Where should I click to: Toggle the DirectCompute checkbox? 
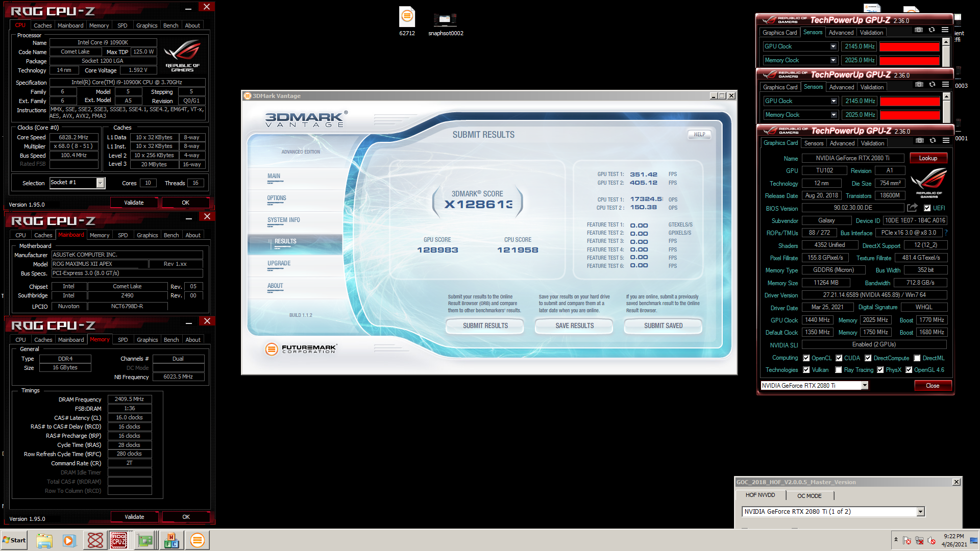(868, 358)
